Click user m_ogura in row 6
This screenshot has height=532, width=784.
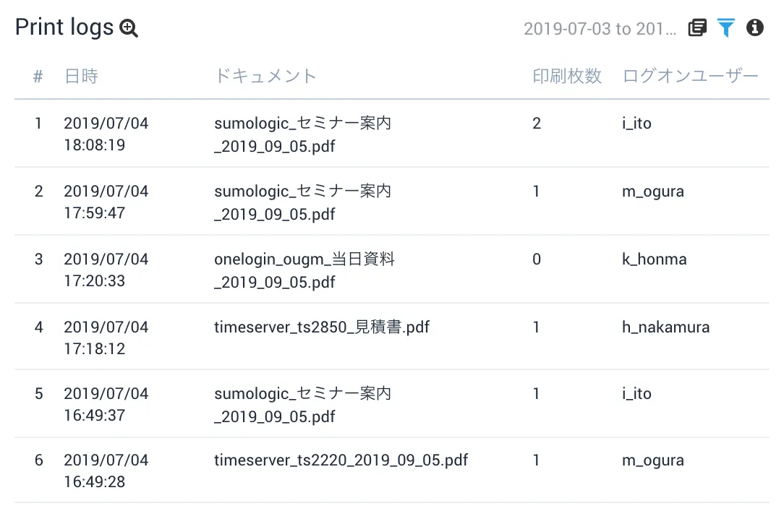click(653, 460)
